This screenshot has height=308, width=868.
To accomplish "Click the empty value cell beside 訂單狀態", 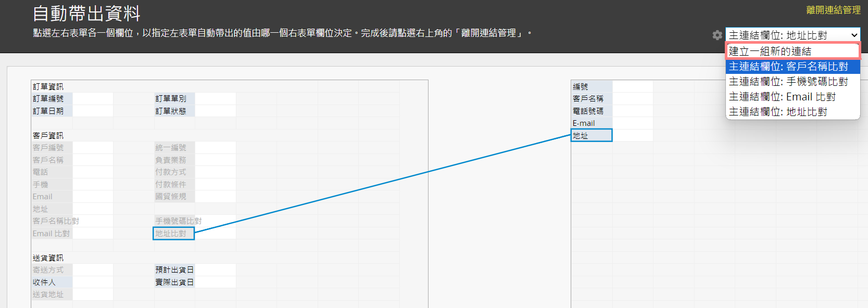I will click(x=216, y=111).
